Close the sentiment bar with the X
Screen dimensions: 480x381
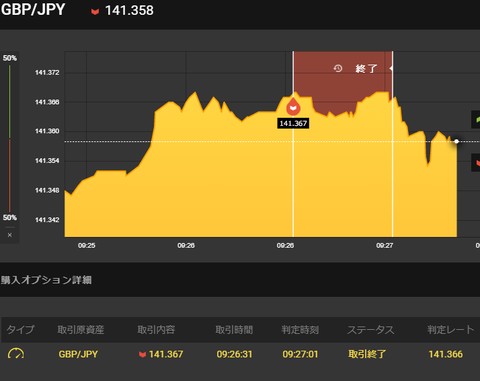pos(10,235)
